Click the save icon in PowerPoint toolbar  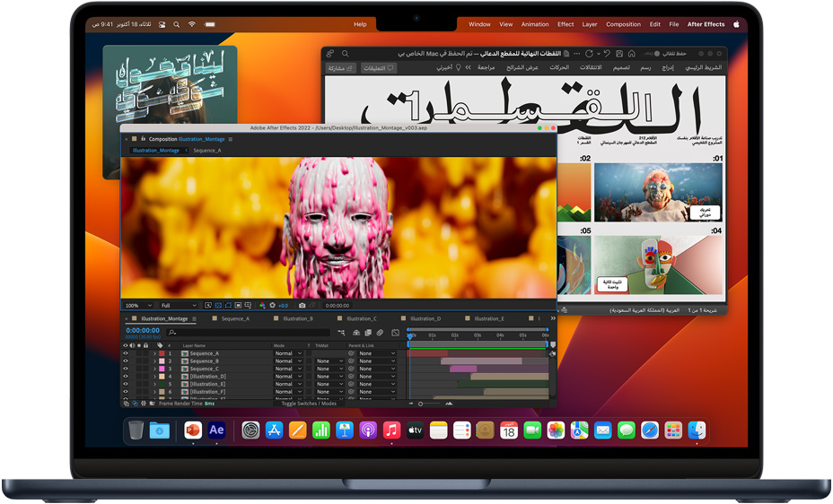tap(619, 54)
